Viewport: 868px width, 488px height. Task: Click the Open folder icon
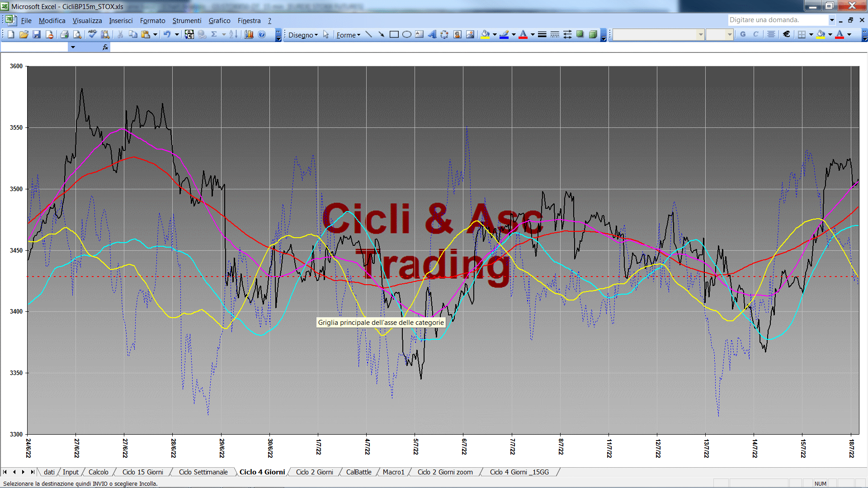[x=24, y=34]
